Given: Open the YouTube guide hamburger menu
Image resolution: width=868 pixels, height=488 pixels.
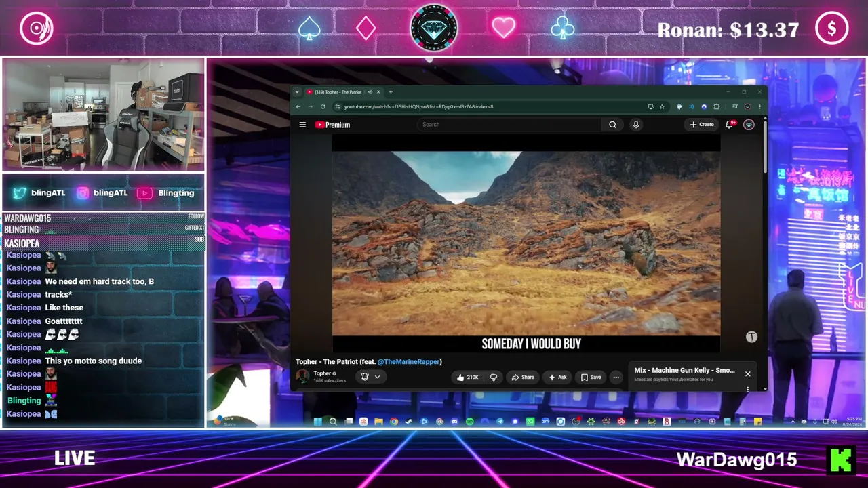Looking at the screenshot, I should 302,125.
